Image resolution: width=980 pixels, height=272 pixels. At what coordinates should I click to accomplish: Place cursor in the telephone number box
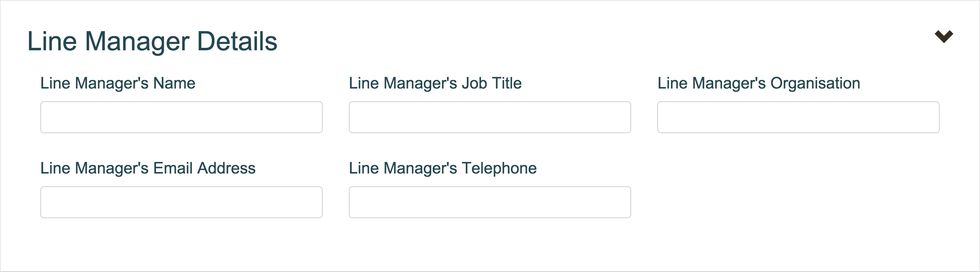(x=490, y=202)
